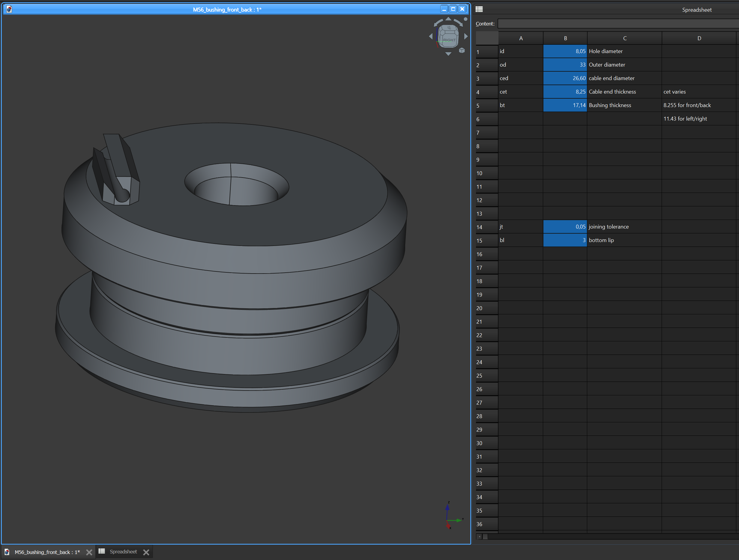Rotate view right with navigation cube arrow
The image size is (739, 560).
[x=466, y=36]
